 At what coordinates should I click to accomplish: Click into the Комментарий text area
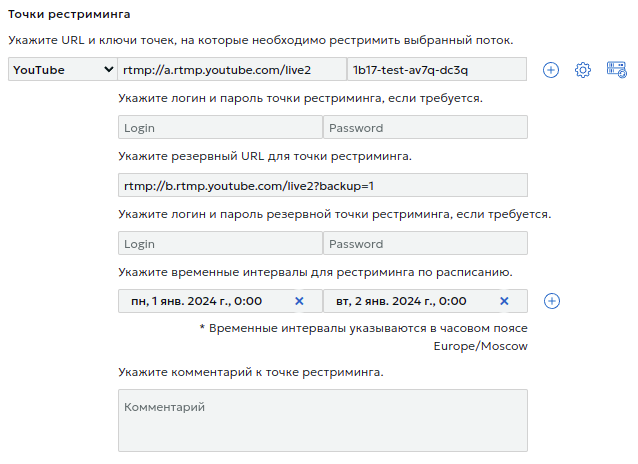click(322, 420)
